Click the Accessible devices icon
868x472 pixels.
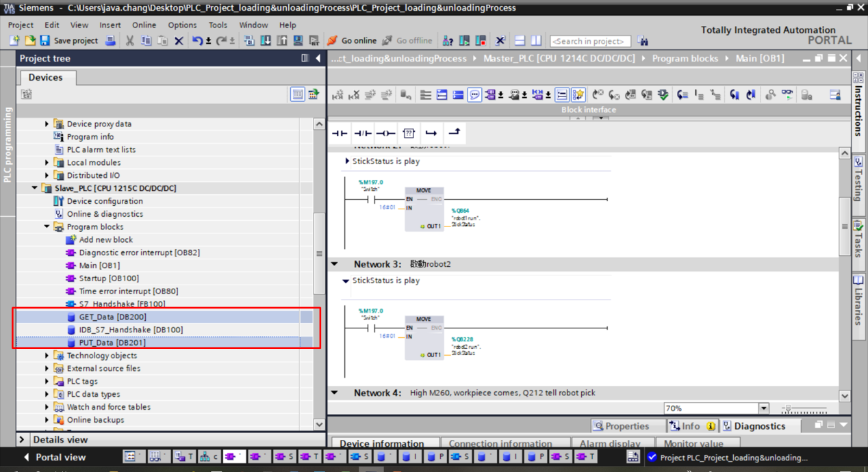click(x=448, y=41)
